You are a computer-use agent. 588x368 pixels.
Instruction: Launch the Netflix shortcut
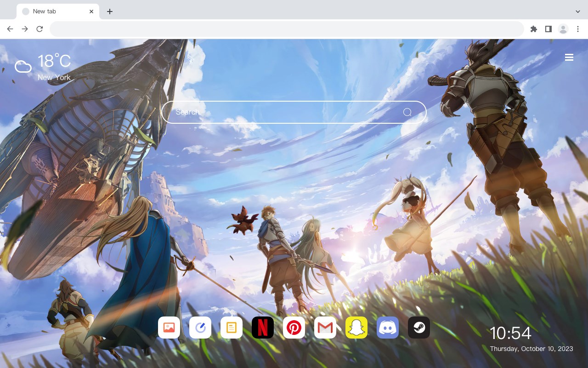263,328
